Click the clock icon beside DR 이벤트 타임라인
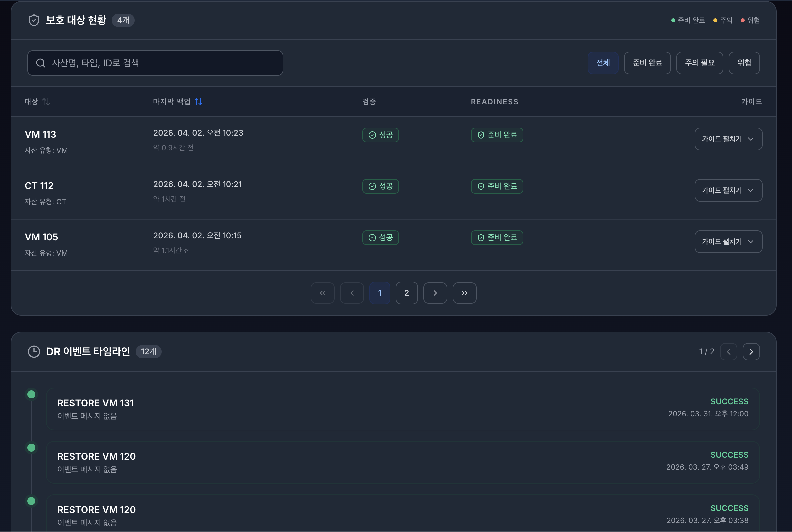 (34, 351)
